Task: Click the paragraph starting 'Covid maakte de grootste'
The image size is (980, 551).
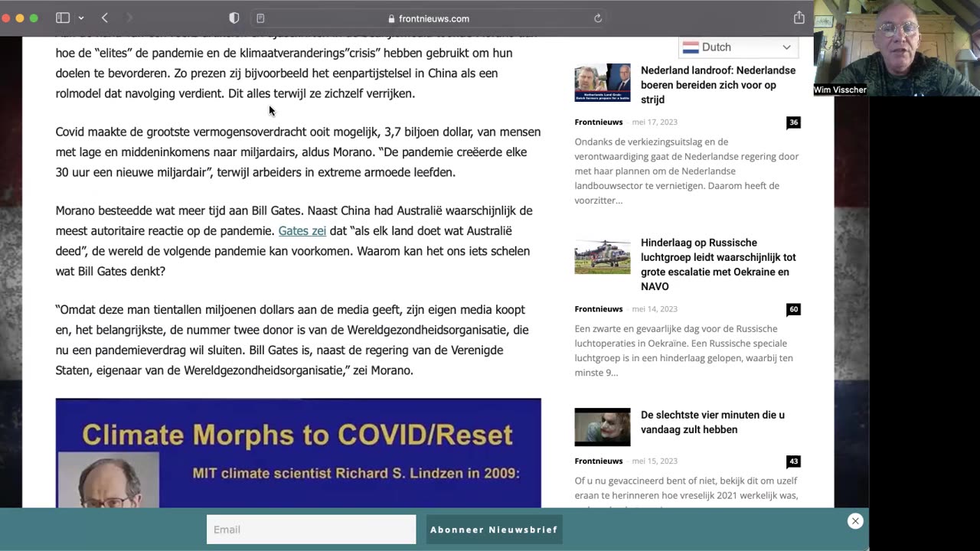Action: click(x=298, y=152)
